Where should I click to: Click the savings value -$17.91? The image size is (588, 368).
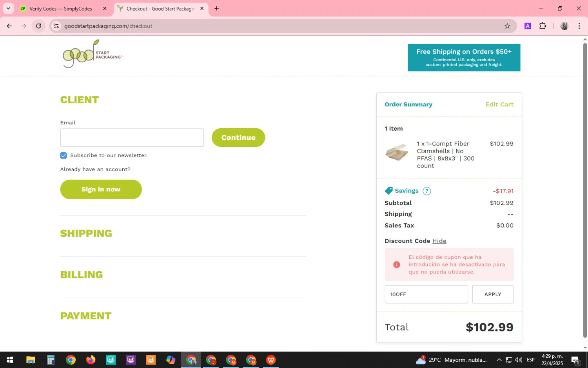click(503, 191)
